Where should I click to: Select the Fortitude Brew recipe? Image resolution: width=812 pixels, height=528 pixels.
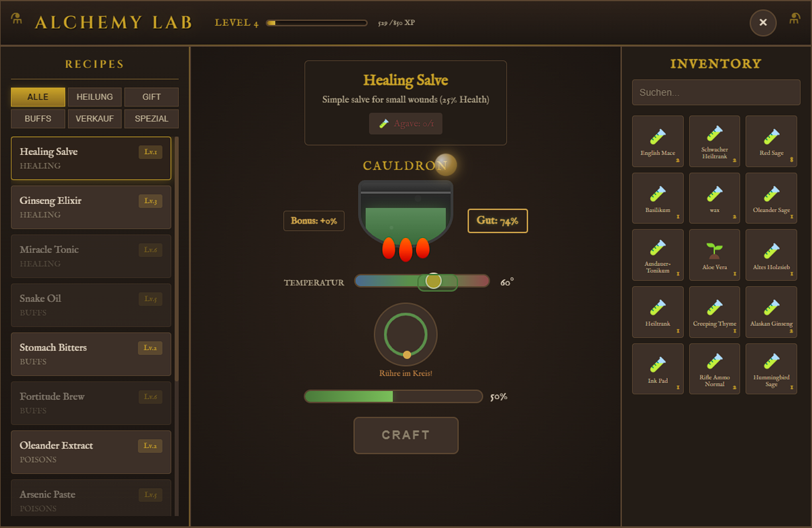(x=91, y=403)
